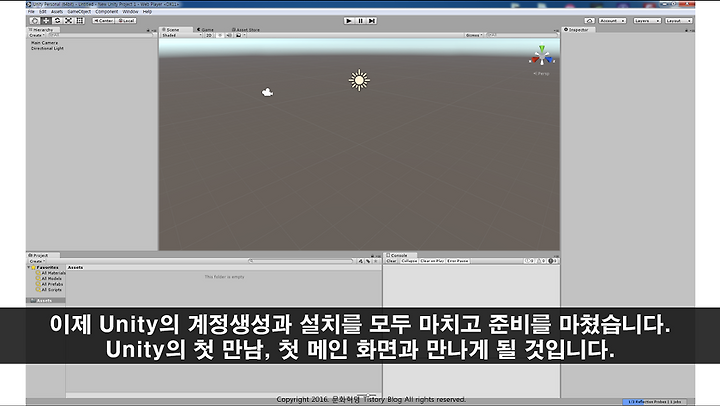Click the Clear button in Console

point(391,261)
